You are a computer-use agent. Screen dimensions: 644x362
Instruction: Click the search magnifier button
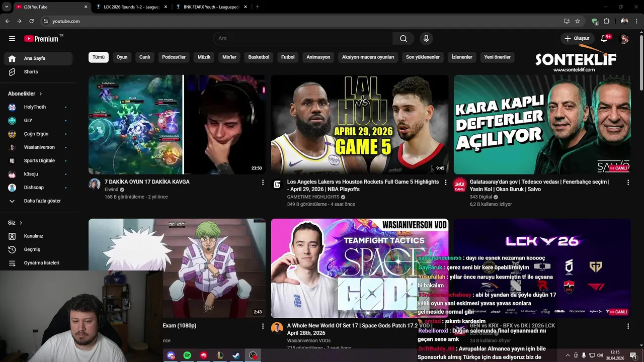pyautogui.click(x=404, y=39)
